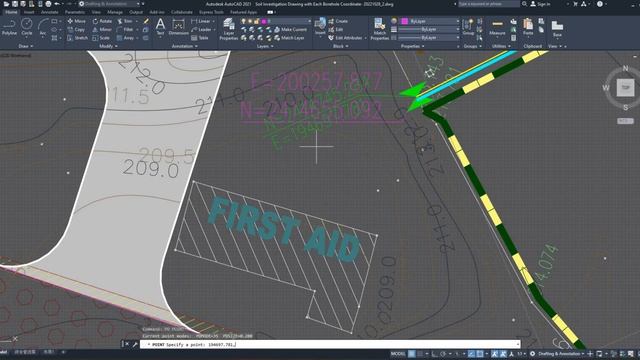The image size is (640, 360).
Task: Click Match Properties tool
Action: click(380, 29)
